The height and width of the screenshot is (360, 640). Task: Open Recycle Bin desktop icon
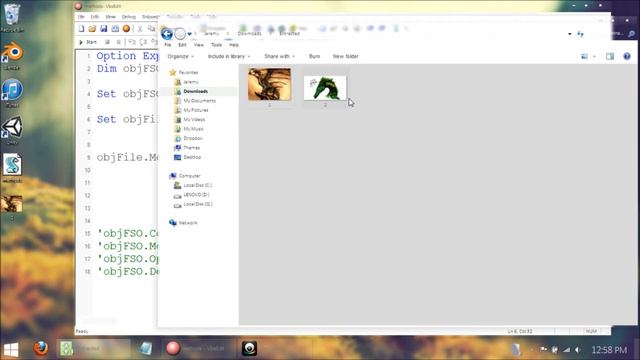[x=12, y=18]
